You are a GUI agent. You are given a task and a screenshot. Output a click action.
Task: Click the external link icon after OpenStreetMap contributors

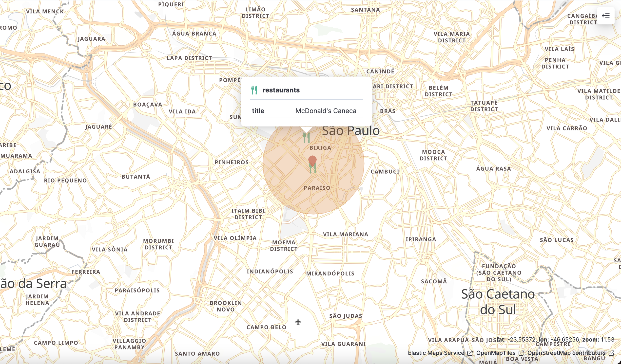(611, 353)
